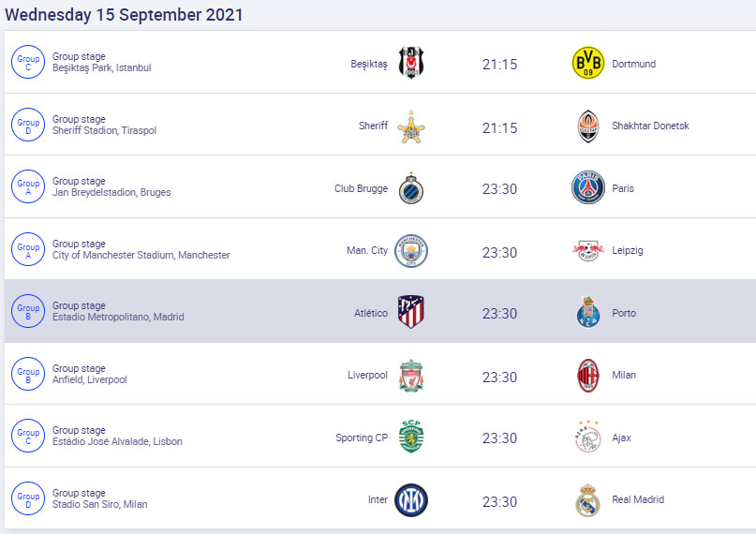Click the AC Milan badge

(587, 375)
